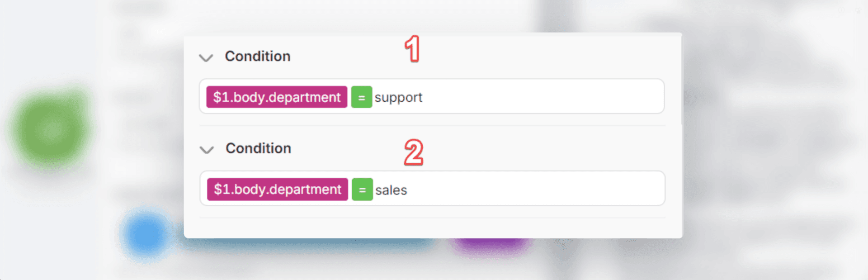Collapse the first Condition chevron above support
The image size is (868, 280).
(x=206, y=58)
